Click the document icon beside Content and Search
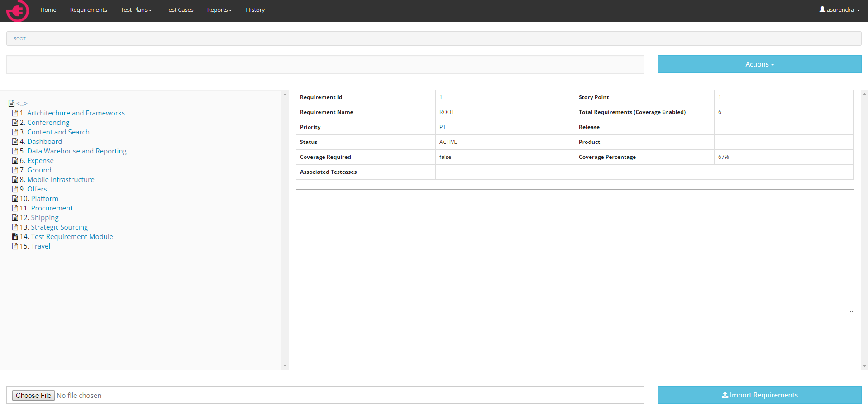This screenshot has height=416, width=868. pyautogui.click(x=15, y=132)
